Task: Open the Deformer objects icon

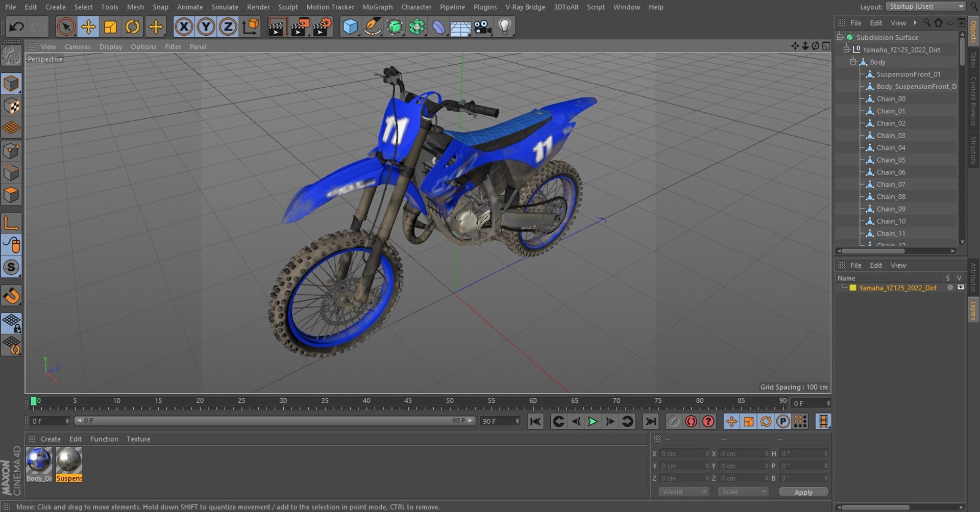Action: click(x=438, y=27)
